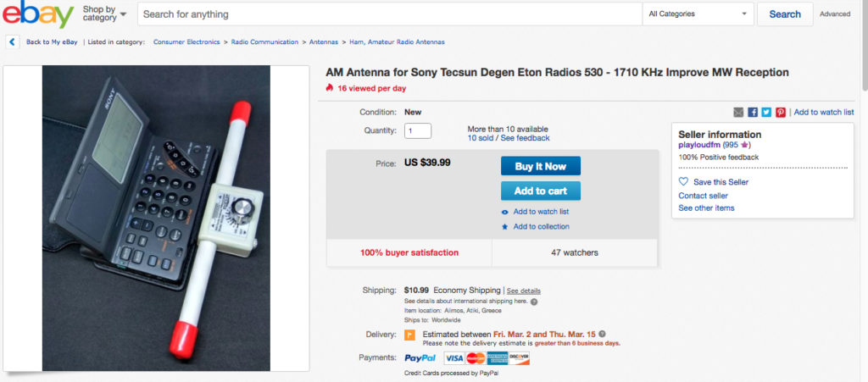Click the back arrow icon beside Back to My eBay
The image size is (868, 382).
12,42
